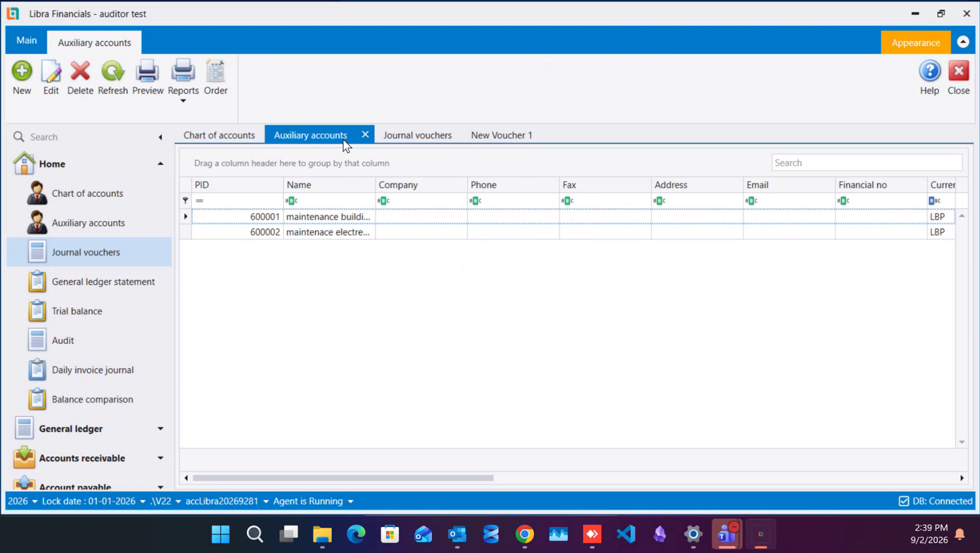Open the Reports dropdown menu

click(183, 101)
